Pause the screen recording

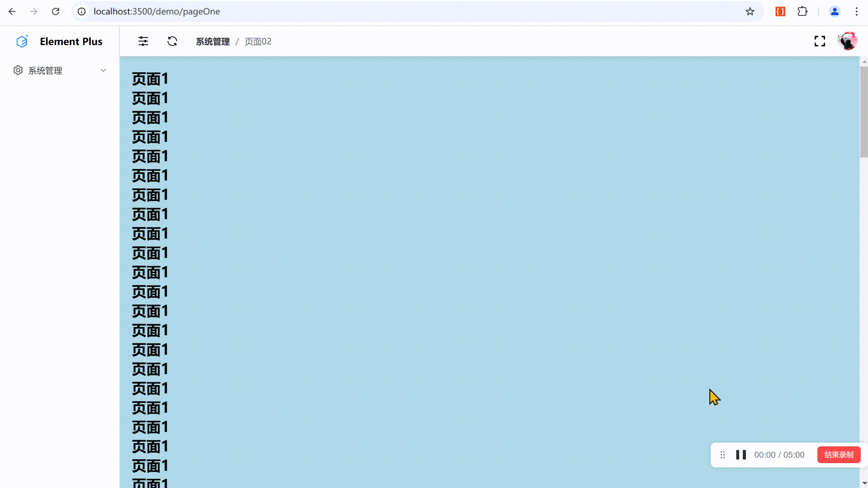click(741, 455)
